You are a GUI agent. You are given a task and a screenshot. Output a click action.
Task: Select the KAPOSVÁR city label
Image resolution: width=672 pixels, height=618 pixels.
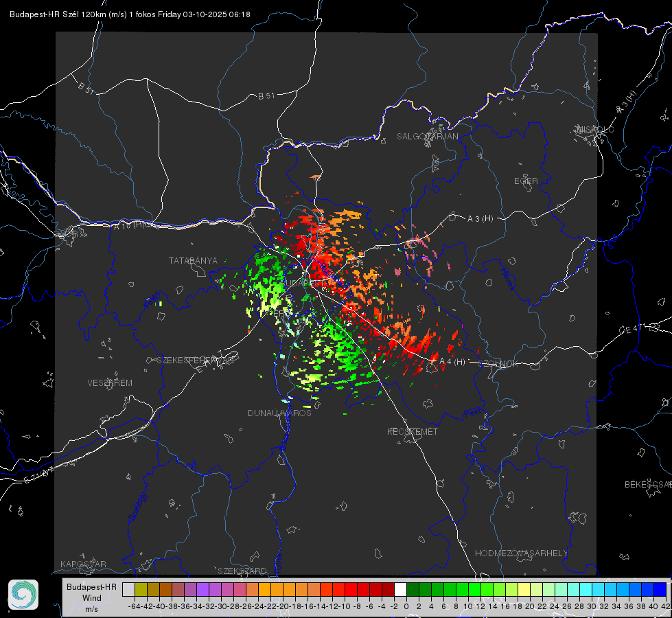[x=83, y=564]
